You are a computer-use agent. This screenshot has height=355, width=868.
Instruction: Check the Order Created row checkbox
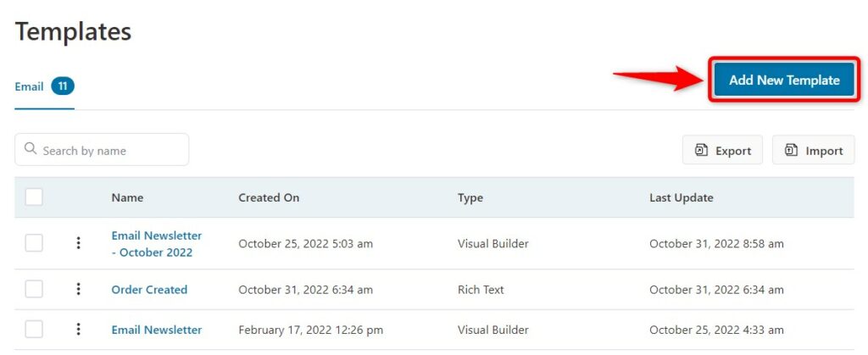34,289
